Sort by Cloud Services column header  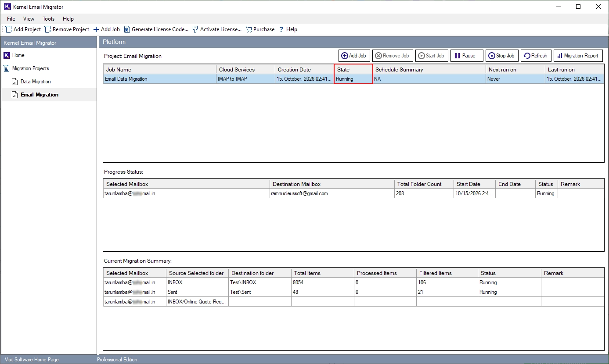pyautogui.click(x=246, y=70)
